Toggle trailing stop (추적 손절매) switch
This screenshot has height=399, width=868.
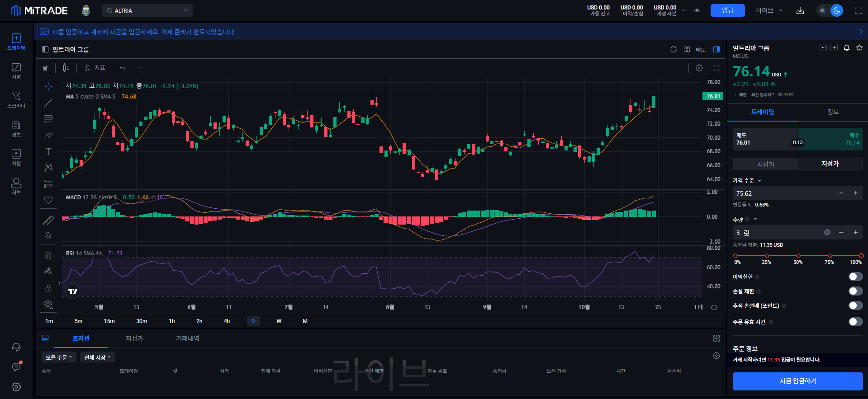tap(856, 305)
